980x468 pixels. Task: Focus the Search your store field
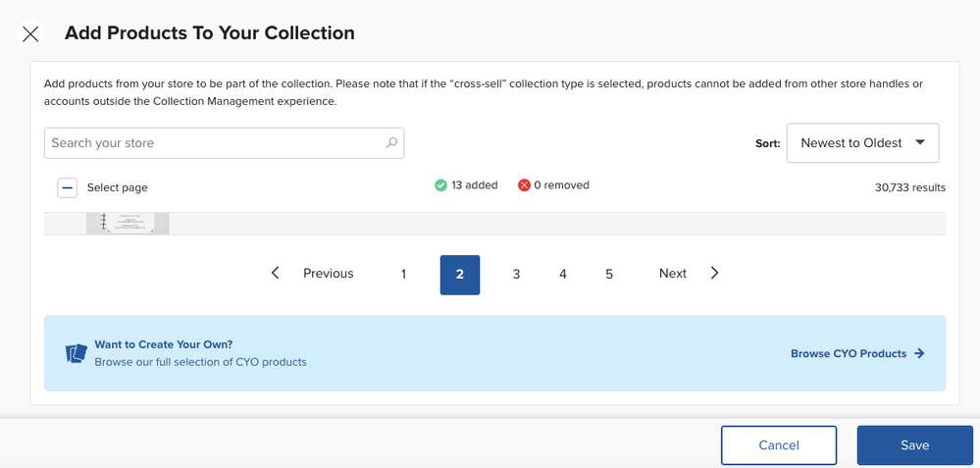(216, 143)
